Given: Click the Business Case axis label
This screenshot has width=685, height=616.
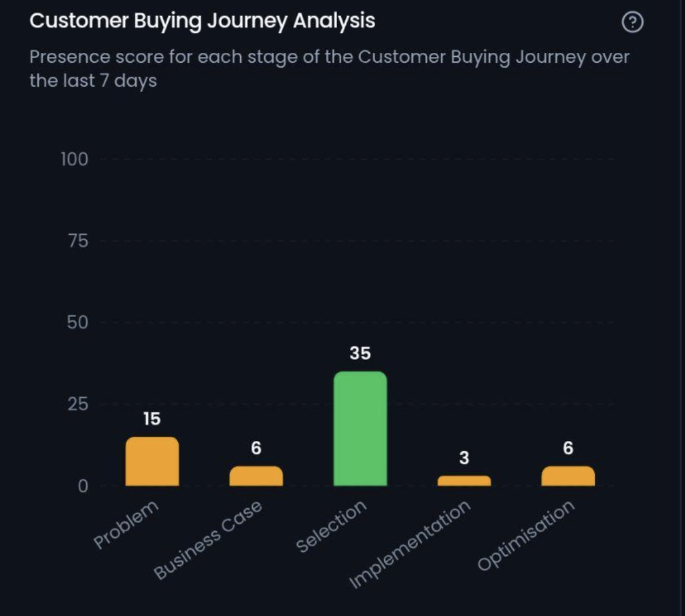Looking at the screenshot, I should coord(208,540).
